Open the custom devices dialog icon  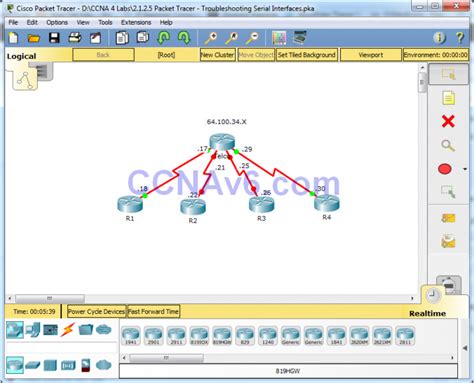[300, 38]
